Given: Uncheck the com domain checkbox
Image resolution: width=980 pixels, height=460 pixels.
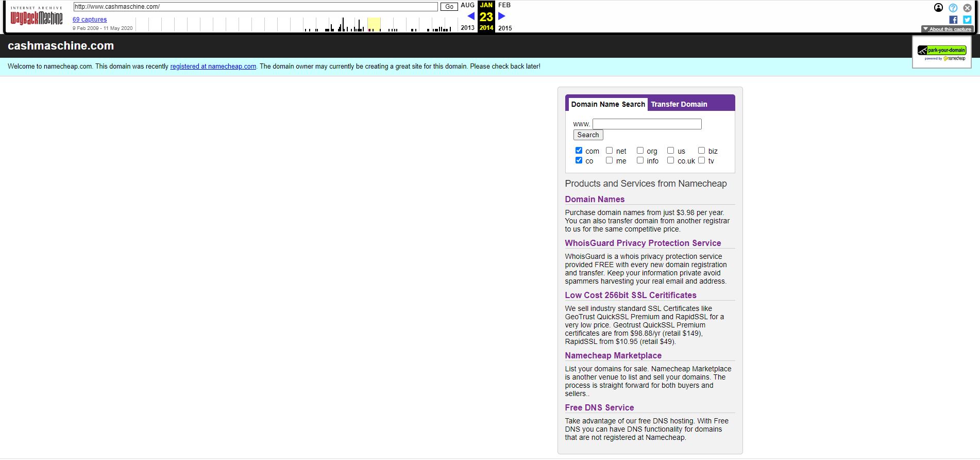Looking at the screenshot, I should [579, 151].
